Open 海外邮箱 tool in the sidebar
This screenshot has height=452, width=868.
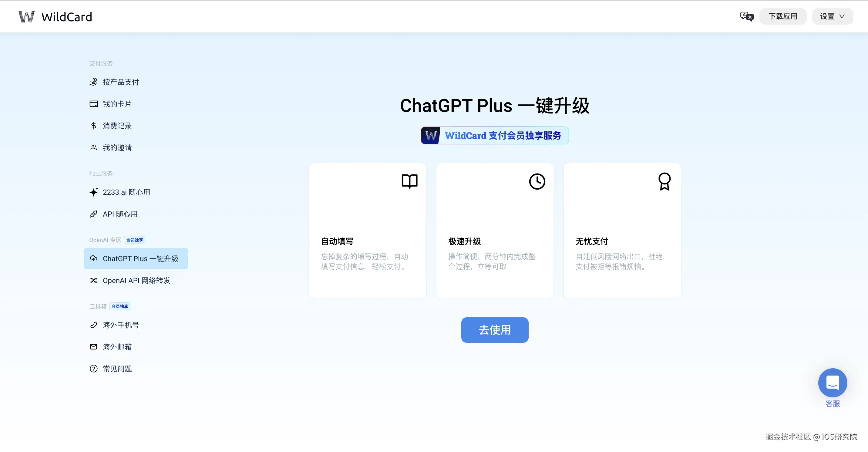point(117,347)
